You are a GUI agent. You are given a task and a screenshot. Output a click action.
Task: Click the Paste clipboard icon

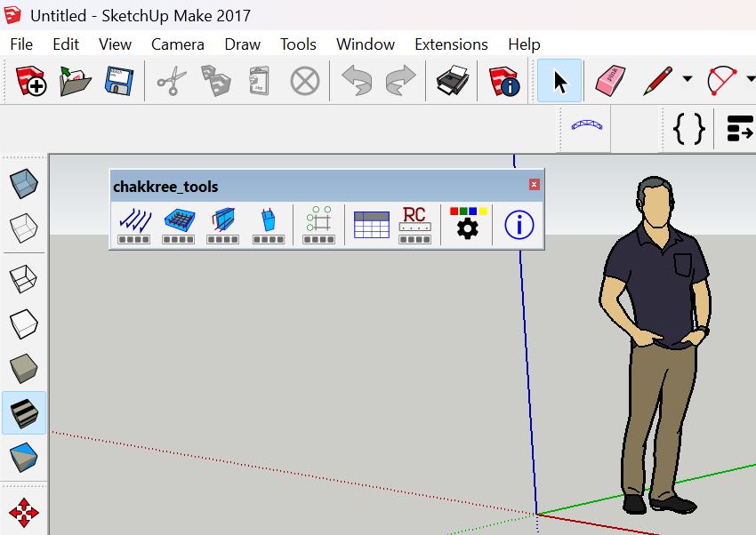pyautogui.click(x=260, y=80)
